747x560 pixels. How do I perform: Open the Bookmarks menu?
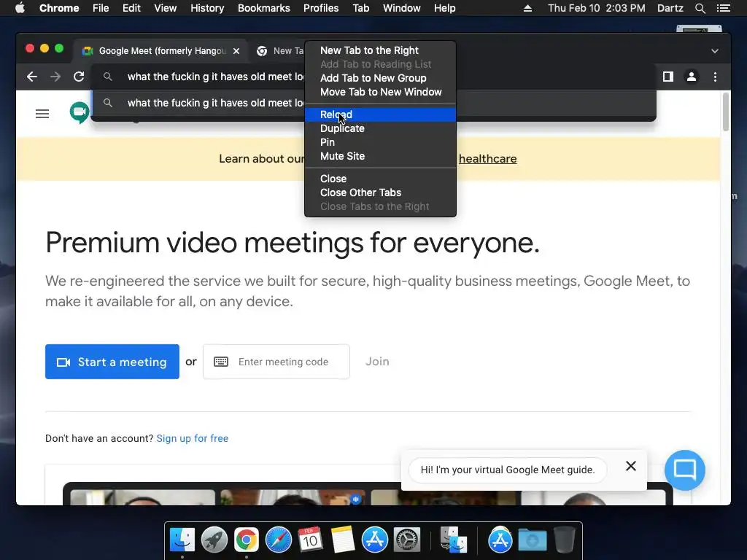[264, 8]
